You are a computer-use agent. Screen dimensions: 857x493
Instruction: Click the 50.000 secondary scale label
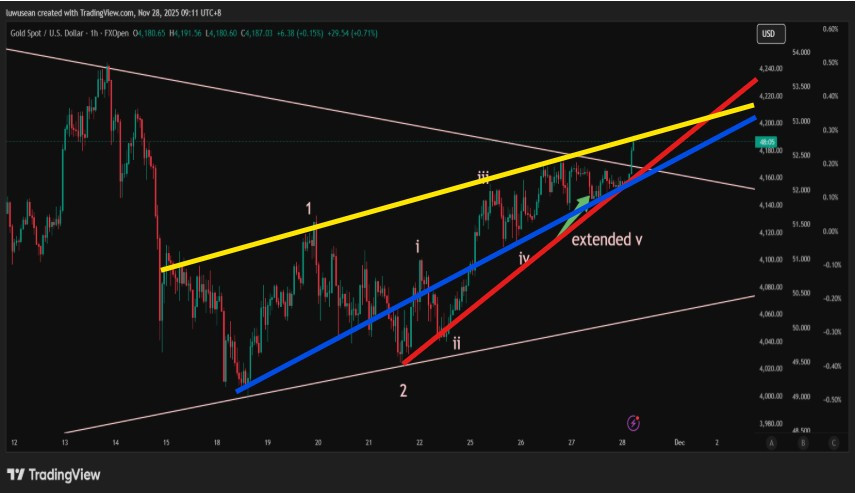pos(801,328)
